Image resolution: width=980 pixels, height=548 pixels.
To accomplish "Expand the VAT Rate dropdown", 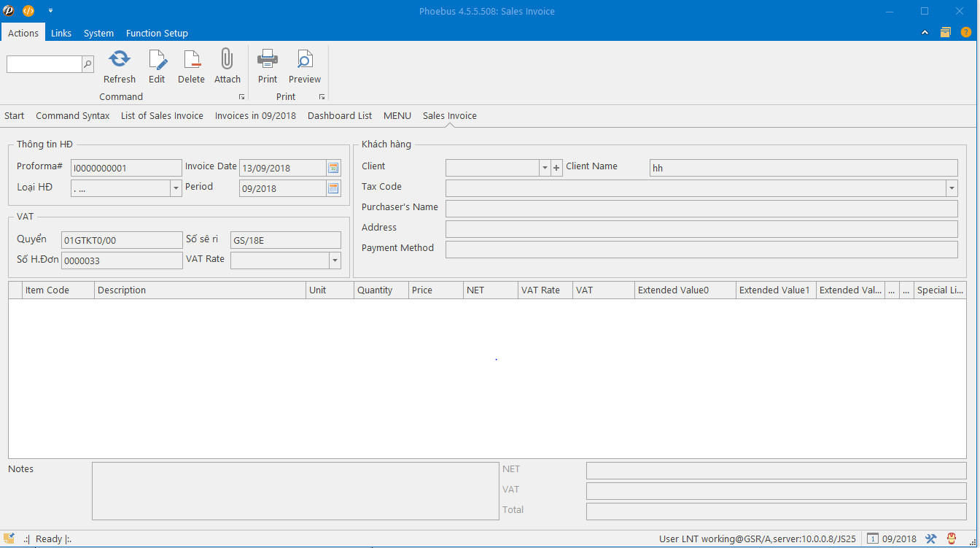I will 335,261.
